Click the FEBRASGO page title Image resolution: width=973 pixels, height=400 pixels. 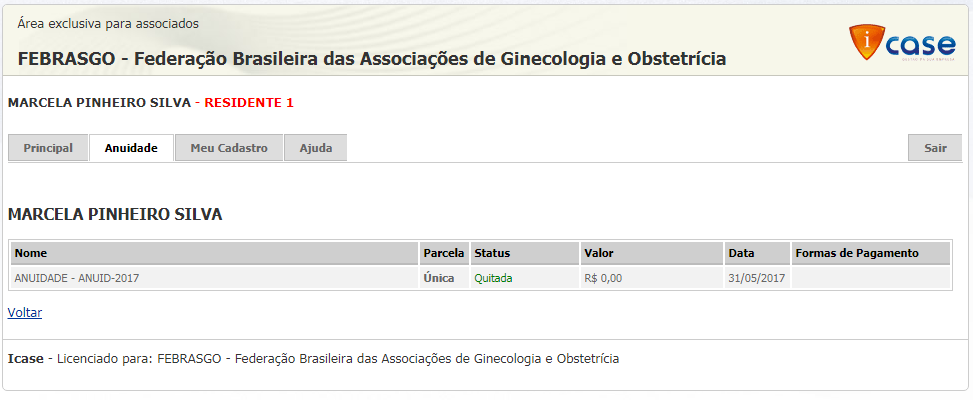point(372,59)
